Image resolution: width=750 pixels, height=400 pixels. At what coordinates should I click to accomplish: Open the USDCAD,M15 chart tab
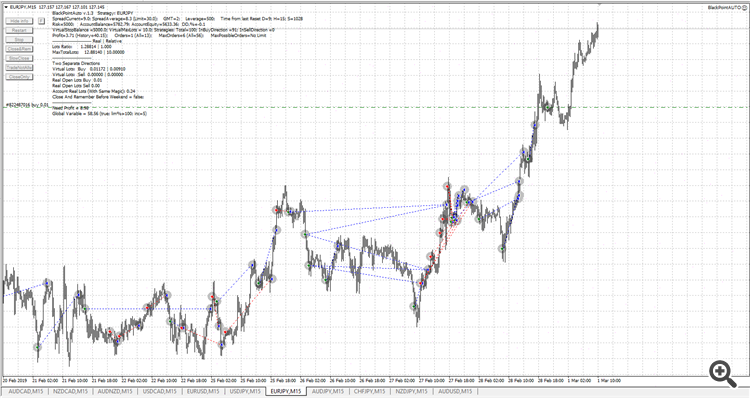pos(160,391)
